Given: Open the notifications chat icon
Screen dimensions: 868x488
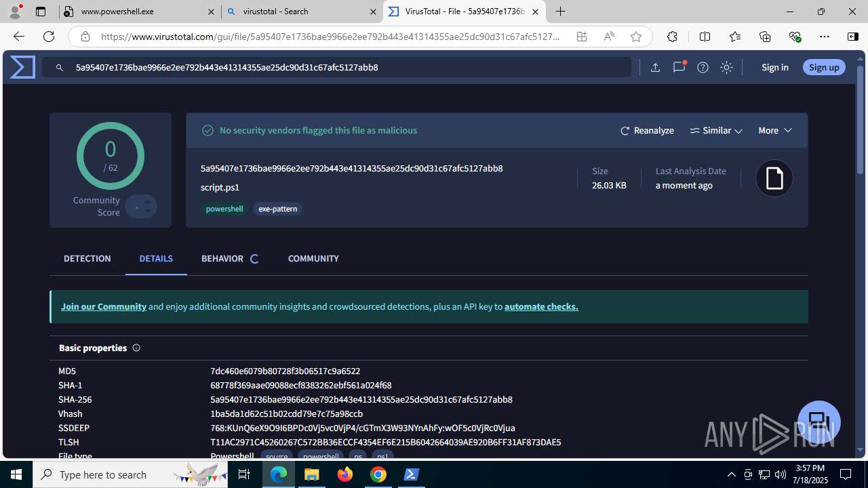Looking at the screenshot, I should click(x=679, y=67).
